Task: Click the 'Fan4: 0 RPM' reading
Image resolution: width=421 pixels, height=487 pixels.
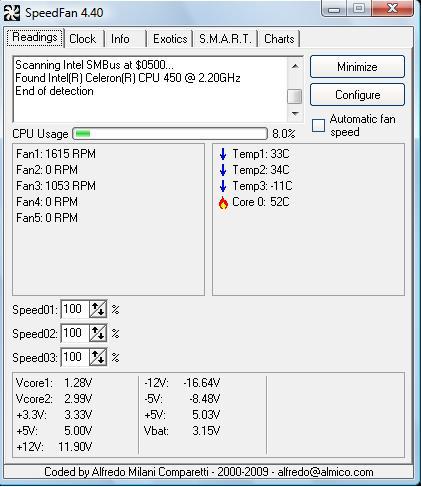Action: (x=47, y=202)
